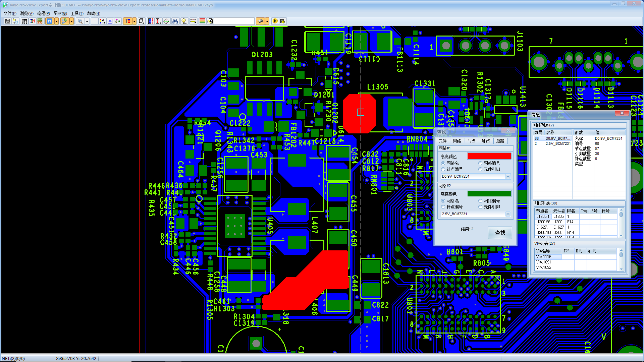The image size is (644, 362).
Task: Click the magnifier zoom tool icon
Action: tap(80, 21)
